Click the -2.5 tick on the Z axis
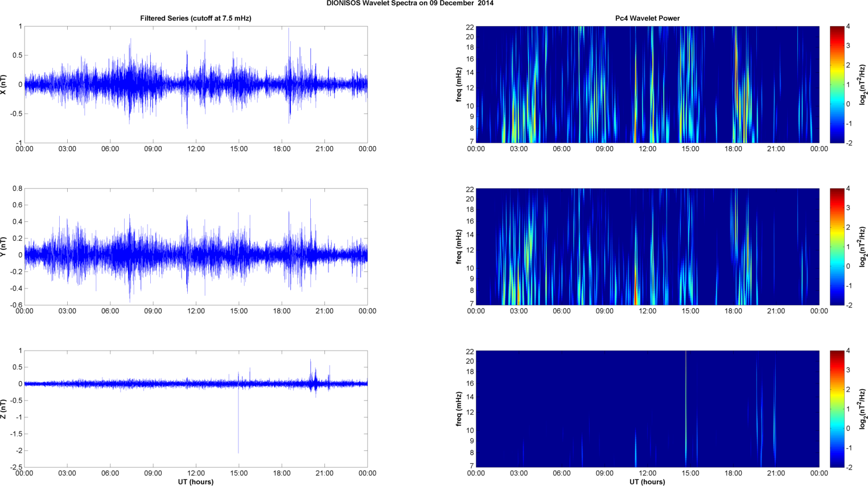 [x=16, y=467]
